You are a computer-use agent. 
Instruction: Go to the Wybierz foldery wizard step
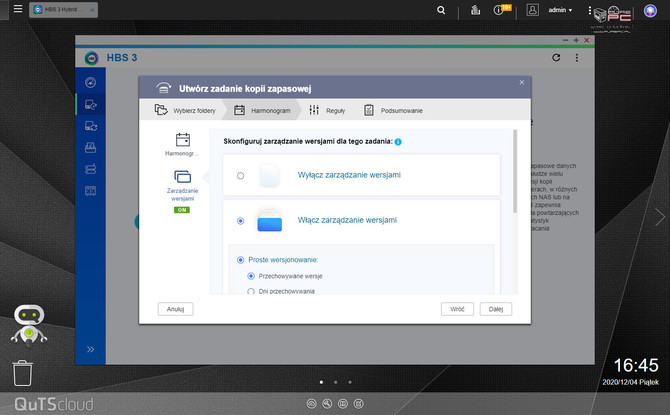[x=185, y=110]
